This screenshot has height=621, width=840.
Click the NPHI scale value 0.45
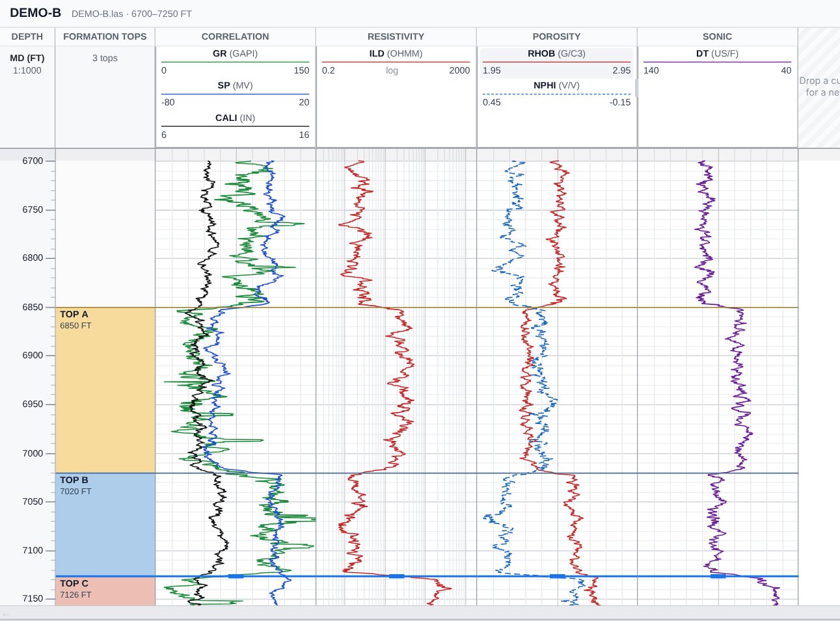pos(492,102)
